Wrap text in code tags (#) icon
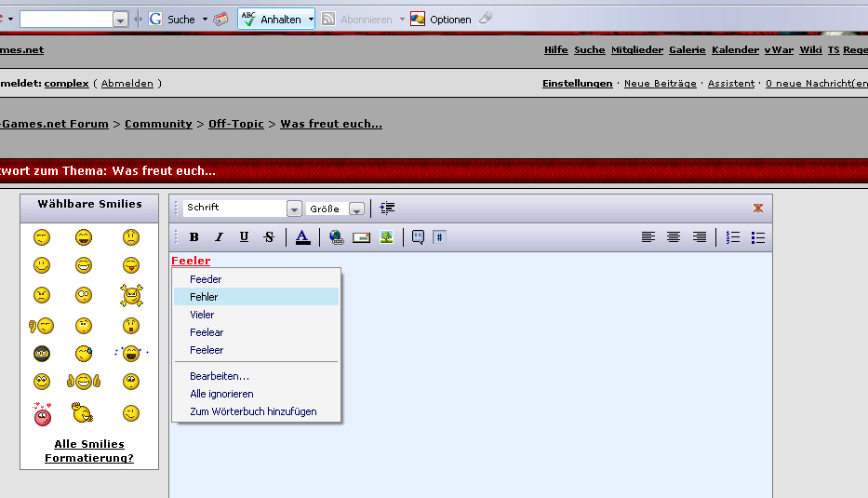 [439, 237]
